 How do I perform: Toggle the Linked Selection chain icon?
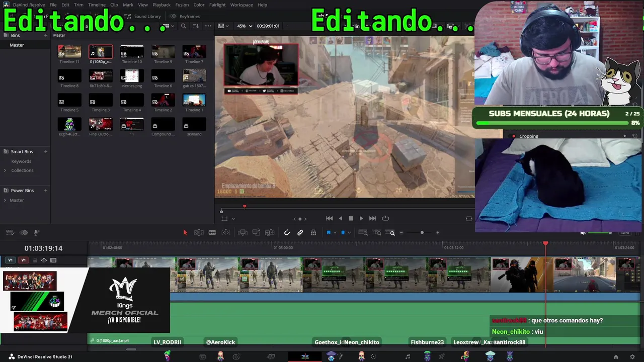click(x=300, y=232)
